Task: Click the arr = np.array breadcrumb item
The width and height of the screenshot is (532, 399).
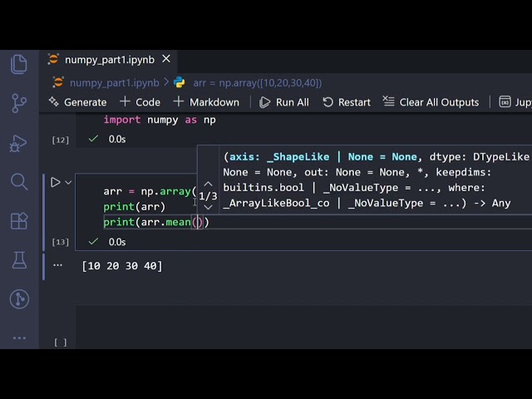Action: (x=257, y=83)
